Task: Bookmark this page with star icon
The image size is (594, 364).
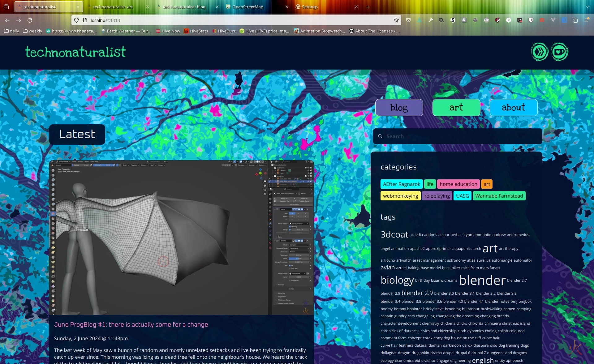Action: 396,20
